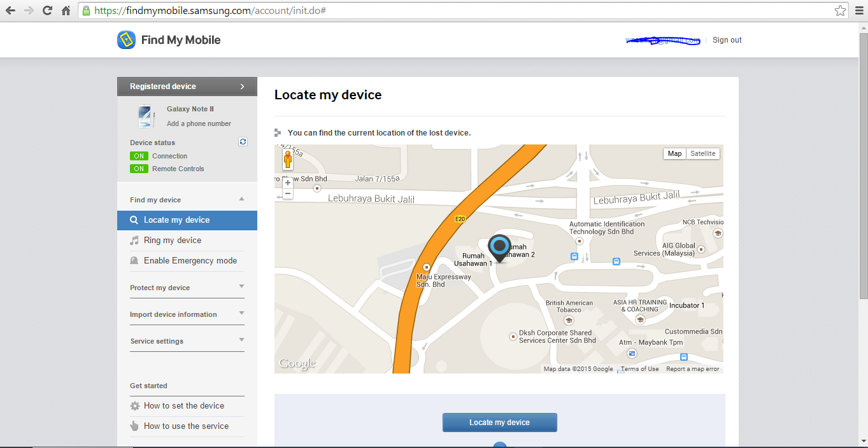The height and width of the screenshot is (448, 868).
Task: Expand the Service settings section
Action: coord(241,340)
